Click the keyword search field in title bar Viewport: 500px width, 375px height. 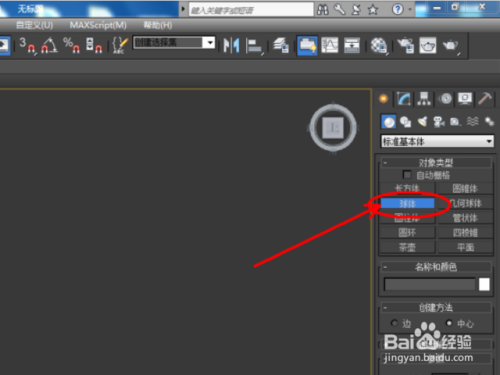tap(251, 10)
